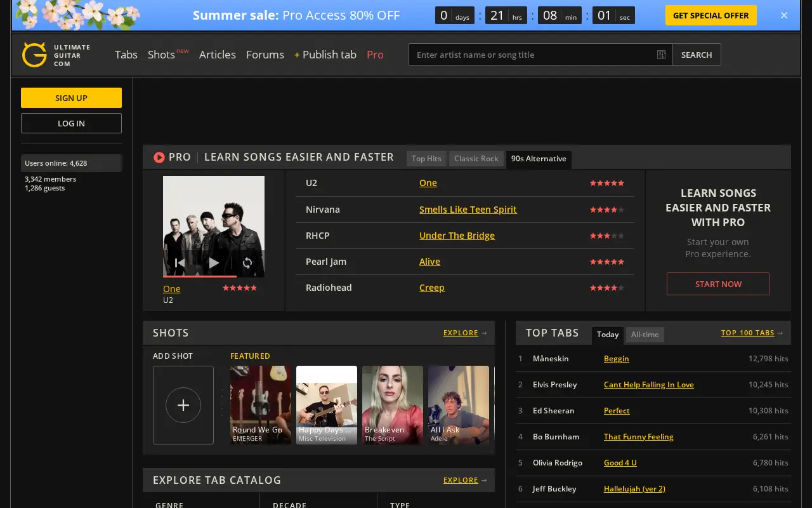The width and height of the screenshot is (812, 508).
Task: Click the 12,798 hits value
Action: (768, 359)
